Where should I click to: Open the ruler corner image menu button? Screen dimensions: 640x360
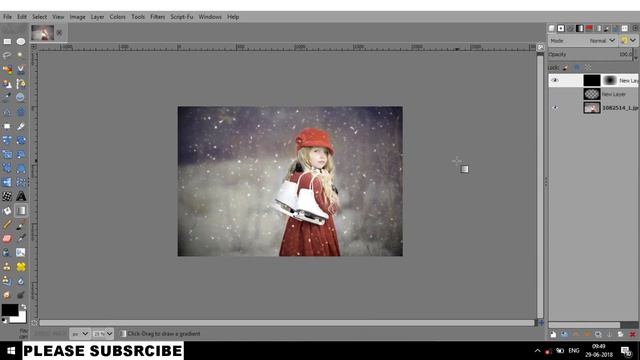pos(34,47)
